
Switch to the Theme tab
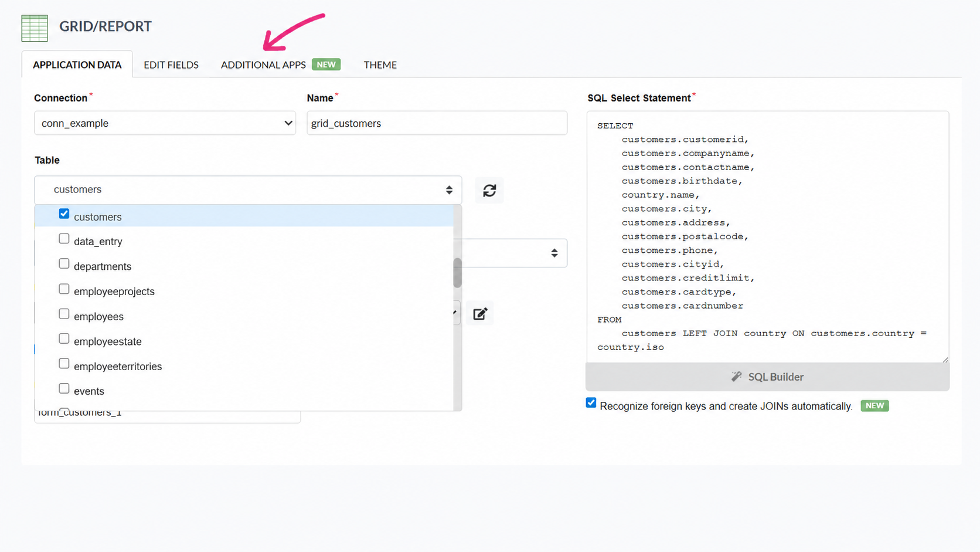pyautogui.click(x=380, y=65)
